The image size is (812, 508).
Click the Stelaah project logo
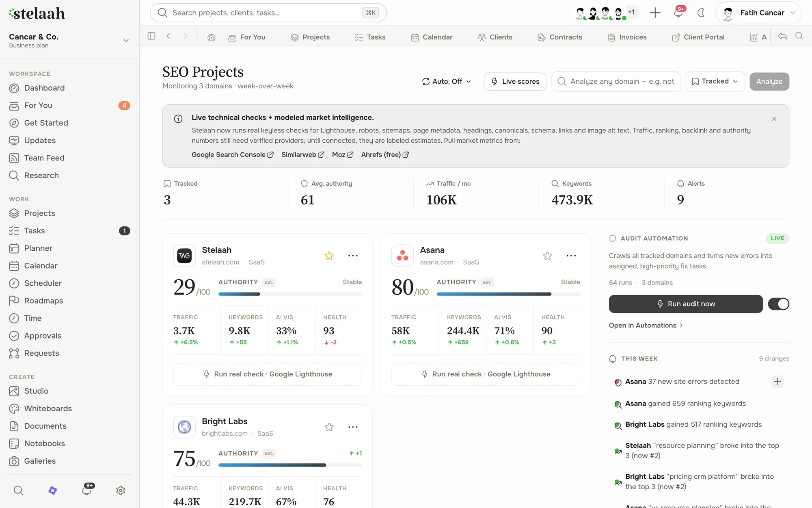(x=184, y=256)
